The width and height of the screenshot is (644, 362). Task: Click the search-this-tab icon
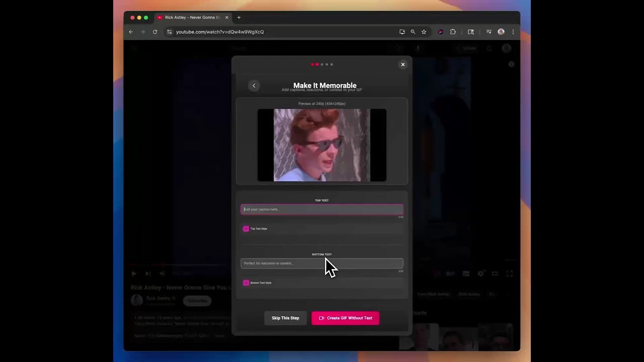click(x=471, y=32)
